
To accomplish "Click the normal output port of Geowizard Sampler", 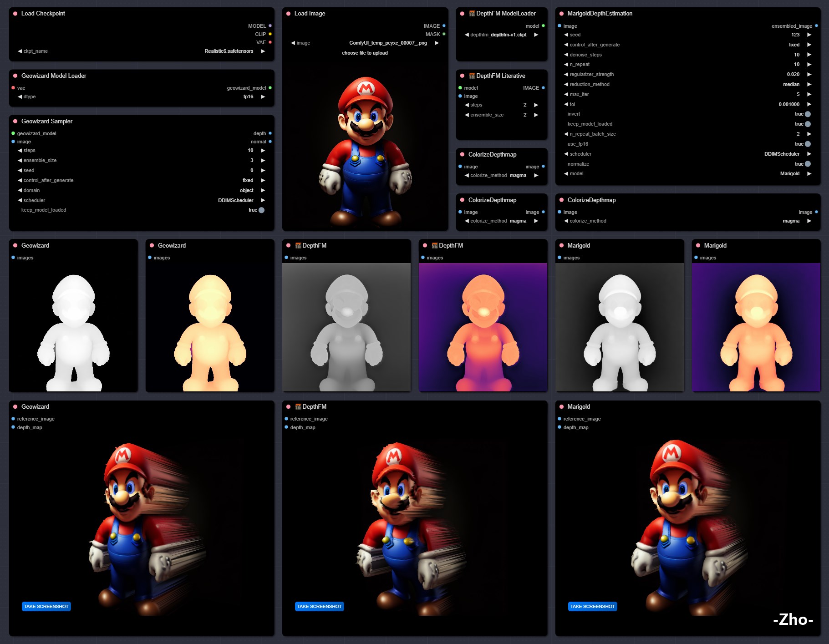I will [x=270, y=142].
